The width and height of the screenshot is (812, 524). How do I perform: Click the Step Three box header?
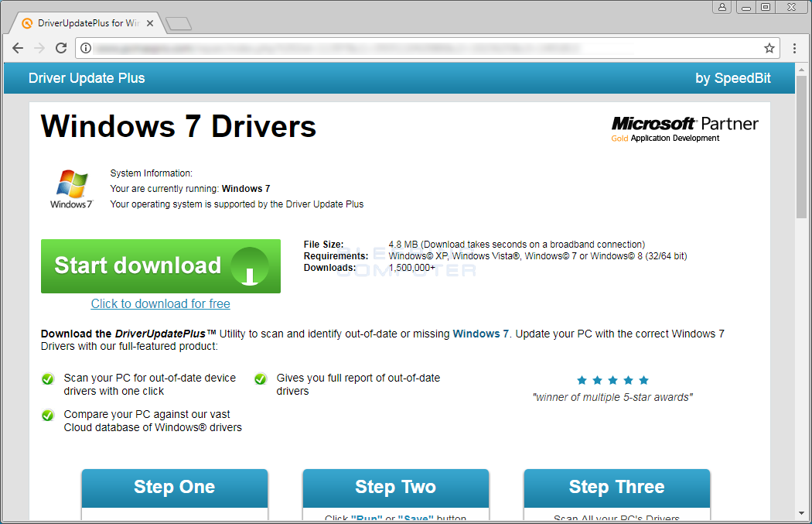click(617, 488)
